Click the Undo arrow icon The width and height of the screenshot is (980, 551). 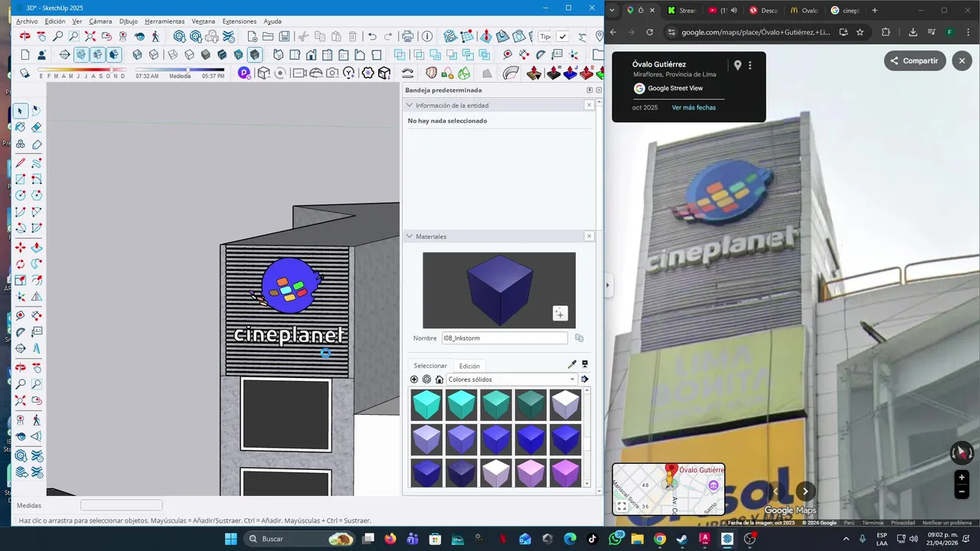pyautogui.click(x=372, y=36)
